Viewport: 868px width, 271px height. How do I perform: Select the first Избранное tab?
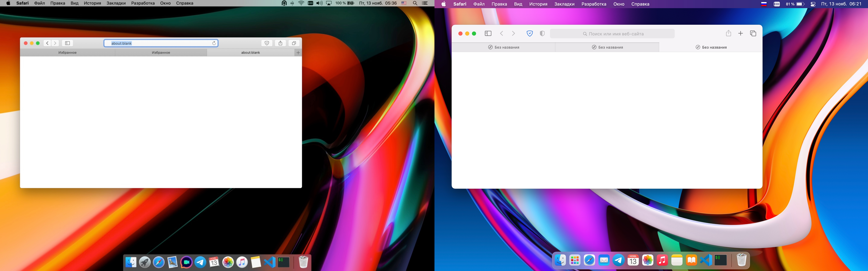click(x=67, y=53)
